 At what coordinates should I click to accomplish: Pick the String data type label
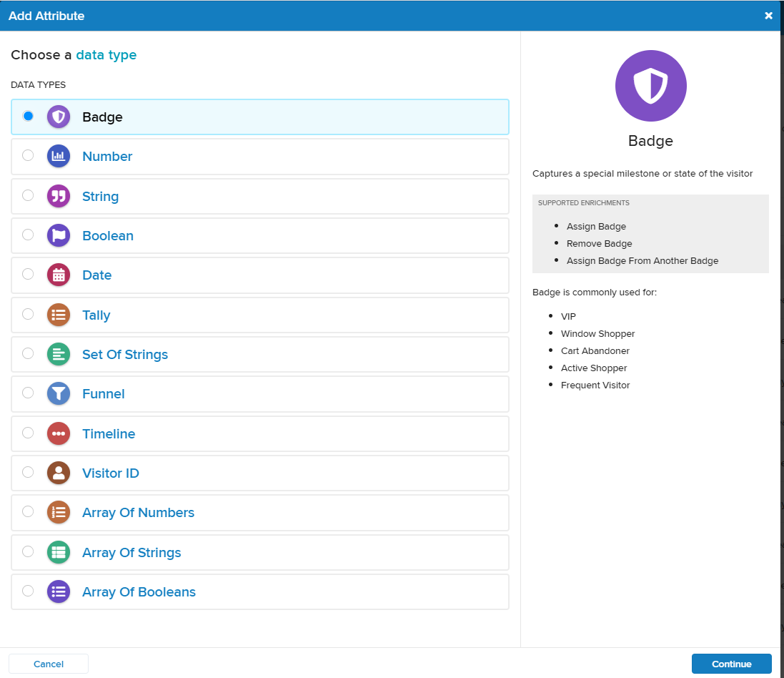100,197
